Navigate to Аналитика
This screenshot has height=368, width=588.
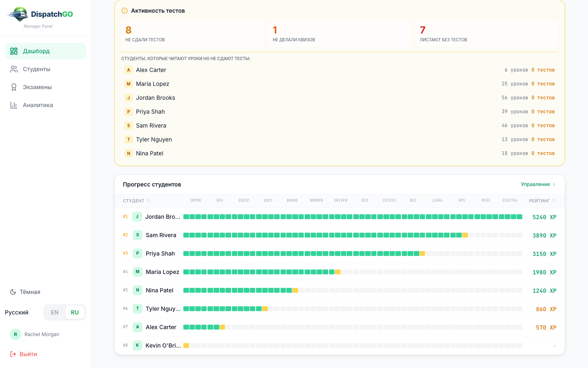tap(45, 105)
